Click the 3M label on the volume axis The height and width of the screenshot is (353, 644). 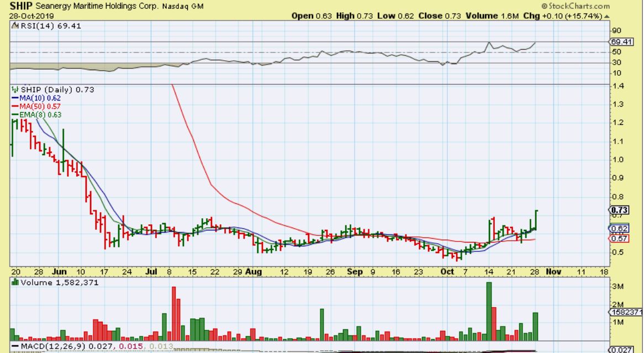coord(617,286)
